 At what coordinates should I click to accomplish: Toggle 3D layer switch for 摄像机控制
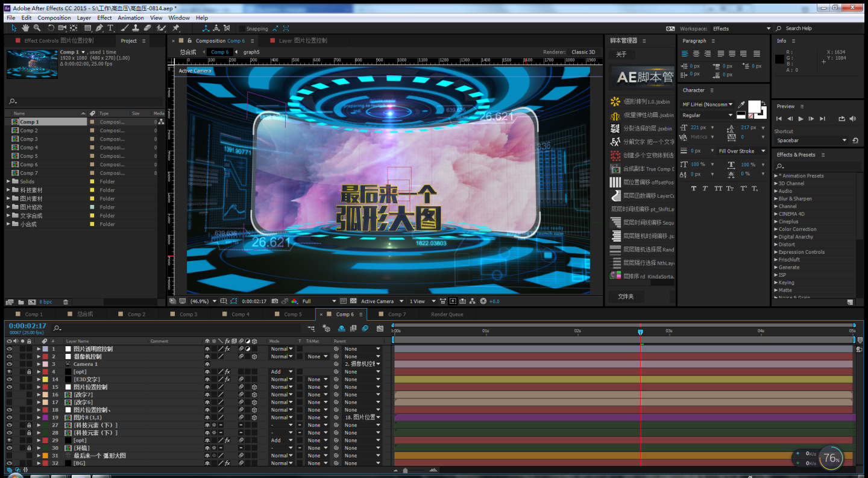254,357
